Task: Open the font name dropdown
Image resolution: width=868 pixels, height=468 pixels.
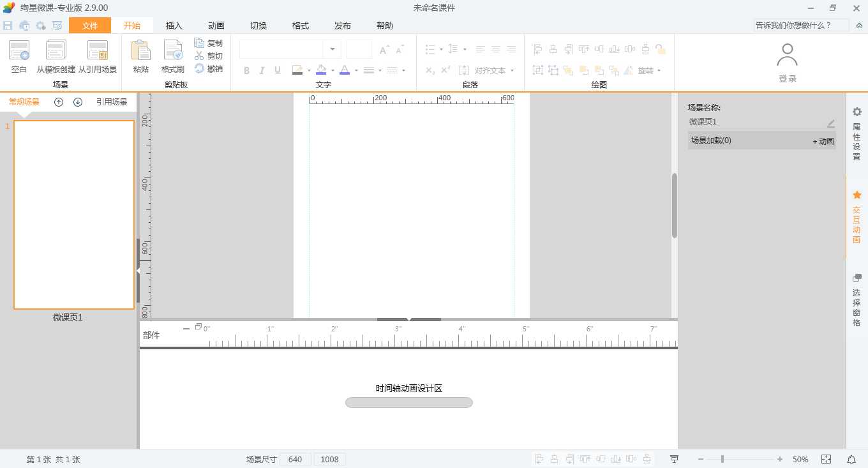Action: click(x=332, y=49)
